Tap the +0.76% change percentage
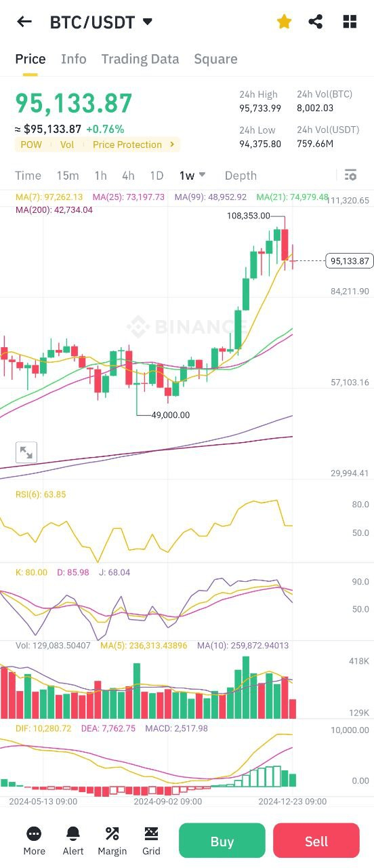Screen dimensions: 374x868 (x=105, y=129)
